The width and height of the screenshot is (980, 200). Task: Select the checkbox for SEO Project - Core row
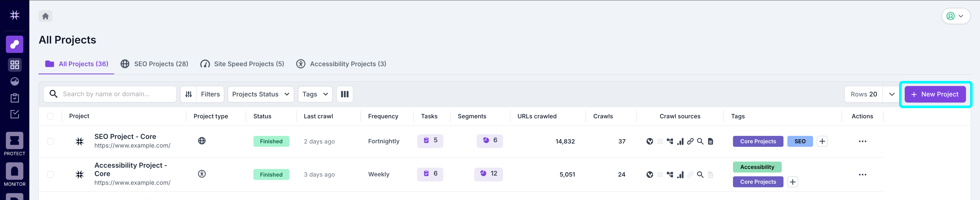pyautogui.click(x=51, y=141)
